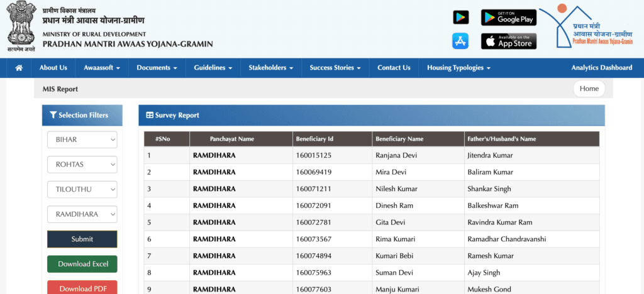Click beneficiary name Gita Devi
The height and width of the screenshot is (294, 644).
390,222
